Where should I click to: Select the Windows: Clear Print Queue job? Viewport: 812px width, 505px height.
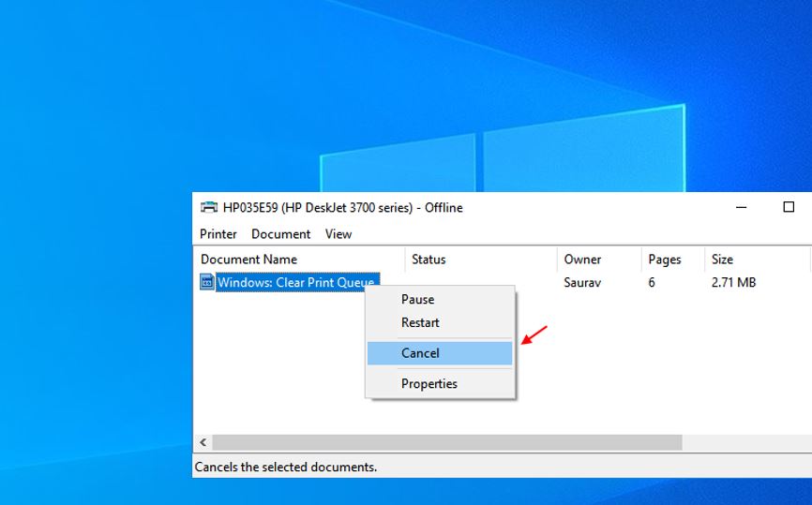pos(297,283)
